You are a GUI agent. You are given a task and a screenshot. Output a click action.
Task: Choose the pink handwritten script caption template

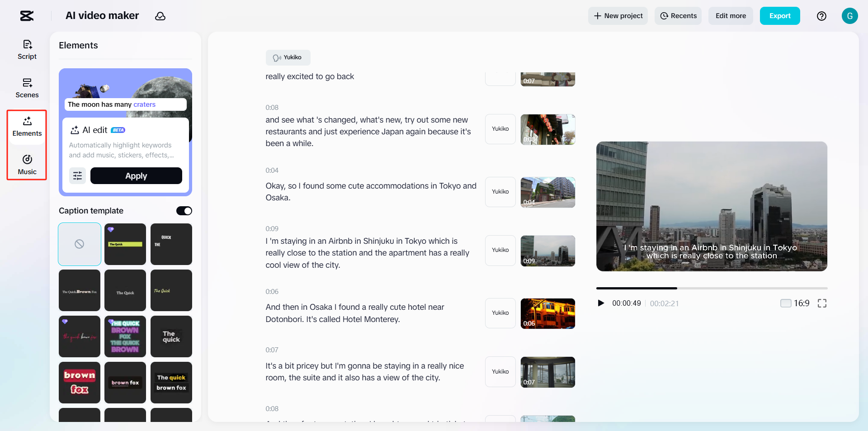click(80, 336)
